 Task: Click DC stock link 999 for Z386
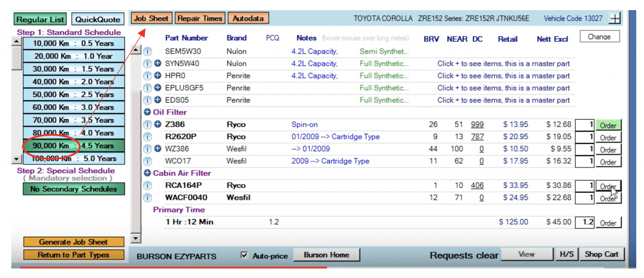(x=477, y=125)
